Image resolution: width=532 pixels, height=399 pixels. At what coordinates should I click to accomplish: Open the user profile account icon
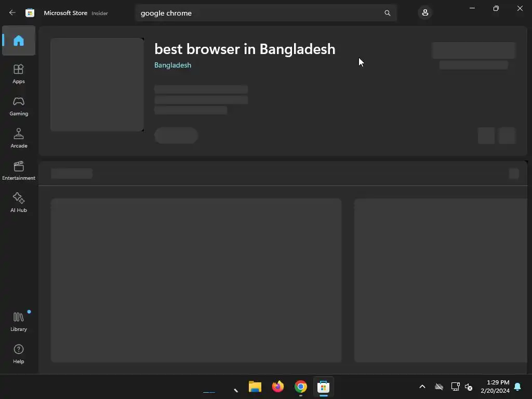425,13
